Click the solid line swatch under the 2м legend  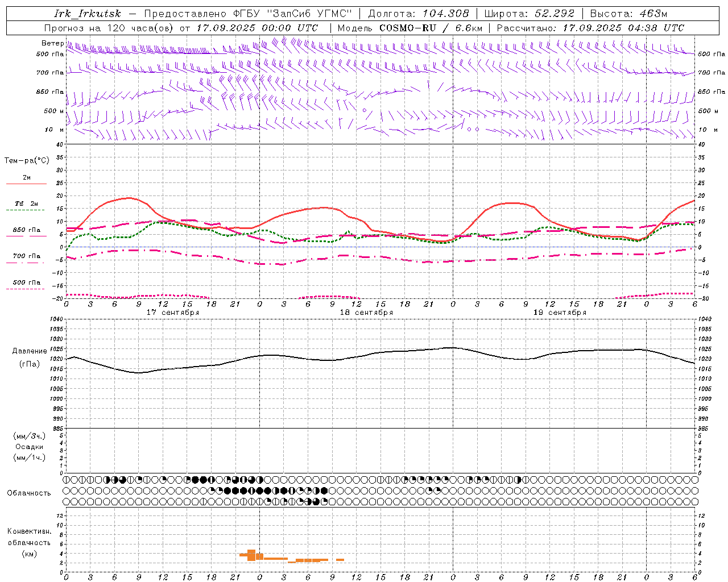point(26,184)
